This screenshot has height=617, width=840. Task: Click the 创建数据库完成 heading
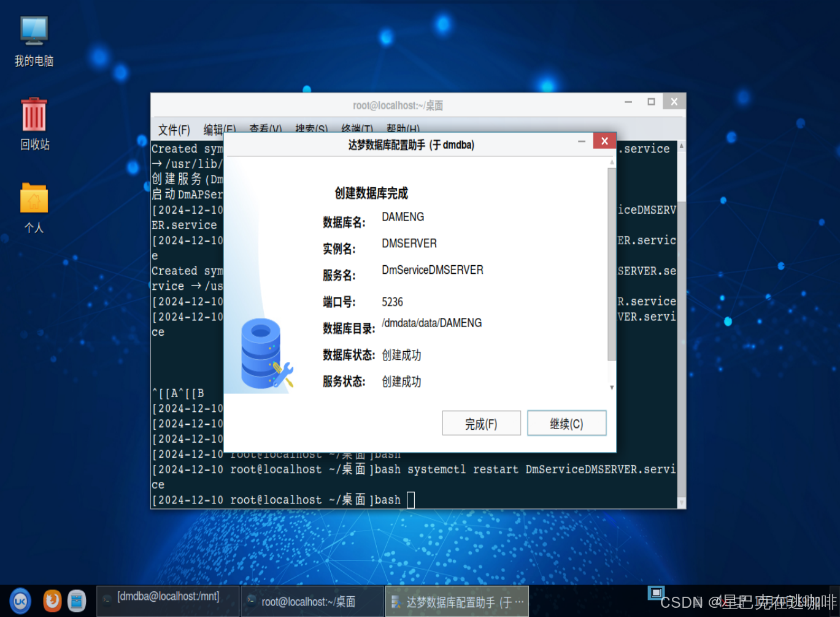(371, 193)
